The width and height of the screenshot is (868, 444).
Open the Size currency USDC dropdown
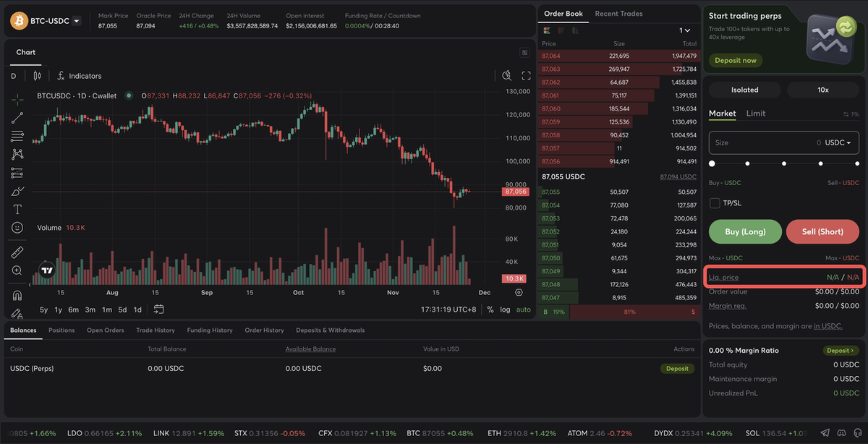tap(838, 142)
